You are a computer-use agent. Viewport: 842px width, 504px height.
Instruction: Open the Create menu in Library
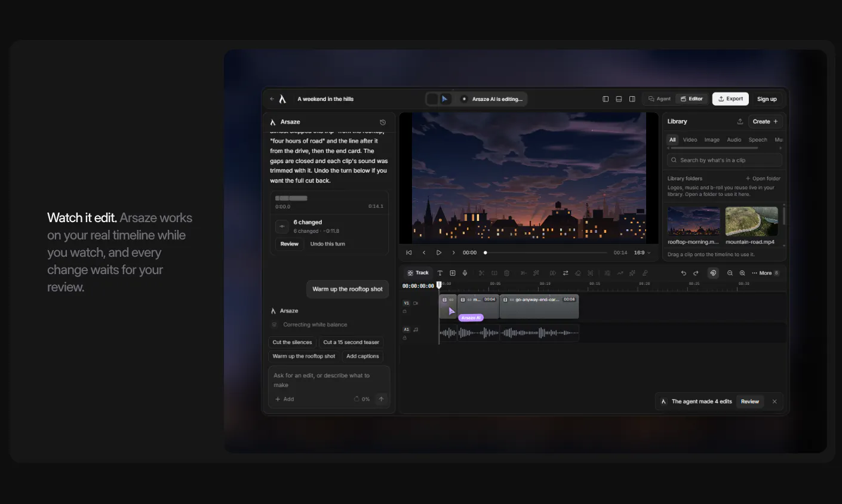pos(765,121)
